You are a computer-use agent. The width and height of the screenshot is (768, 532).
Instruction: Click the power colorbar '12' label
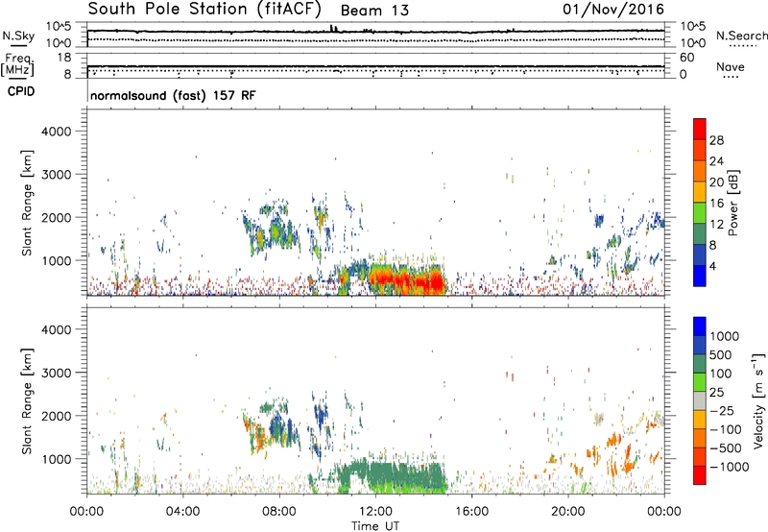coord(716,225)
